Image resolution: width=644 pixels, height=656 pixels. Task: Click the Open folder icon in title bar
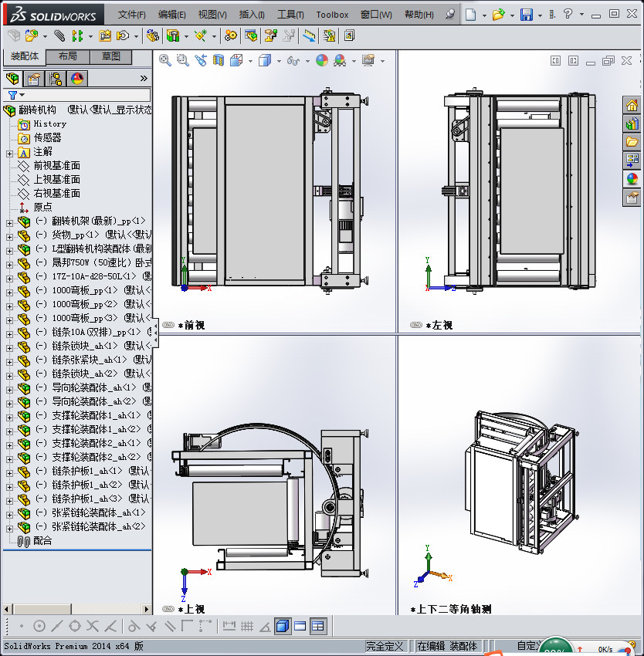pos(498,15)
